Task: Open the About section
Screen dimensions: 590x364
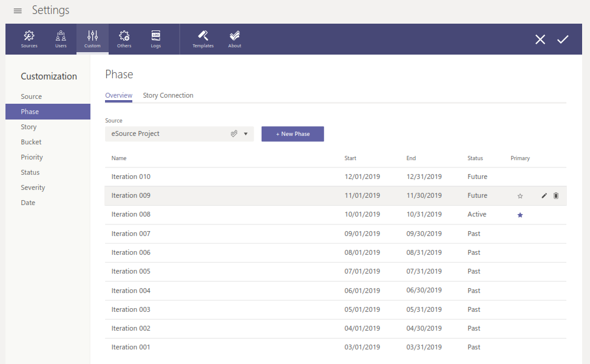Action: 235,39
